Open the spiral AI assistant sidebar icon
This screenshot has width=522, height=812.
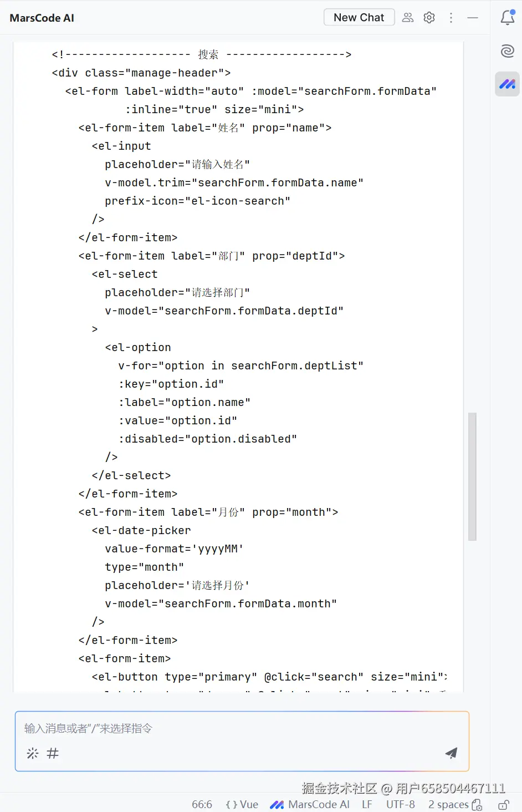[x=508, y=51]
